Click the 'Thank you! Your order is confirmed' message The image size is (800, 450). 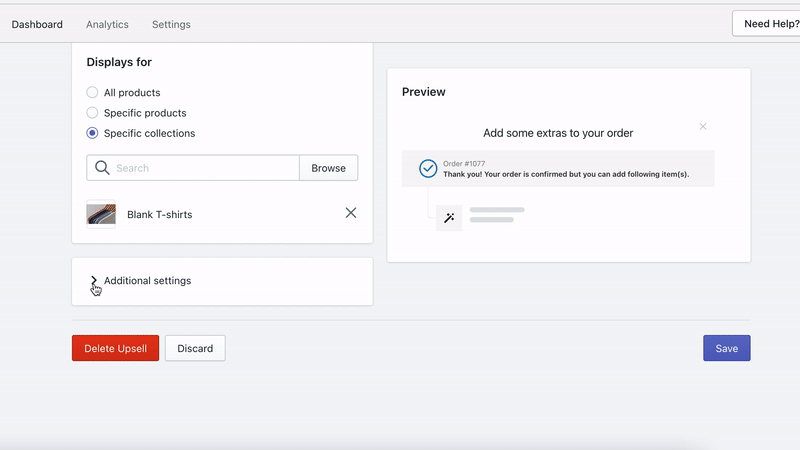tap(566, 174)
